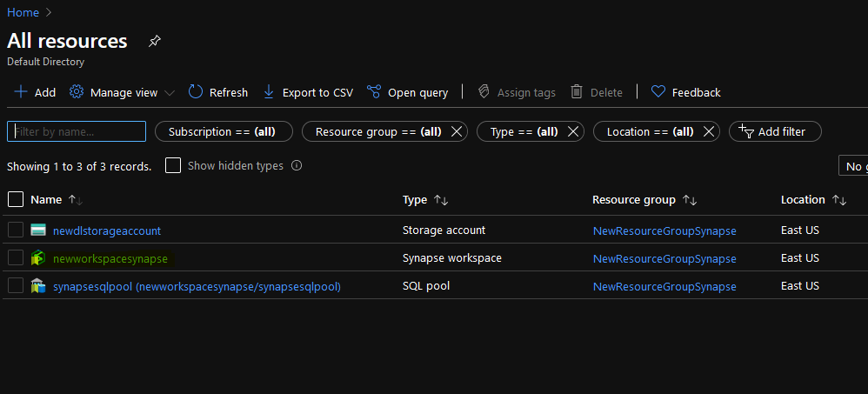Open the Subscription == (all) filter

point(223,131)
